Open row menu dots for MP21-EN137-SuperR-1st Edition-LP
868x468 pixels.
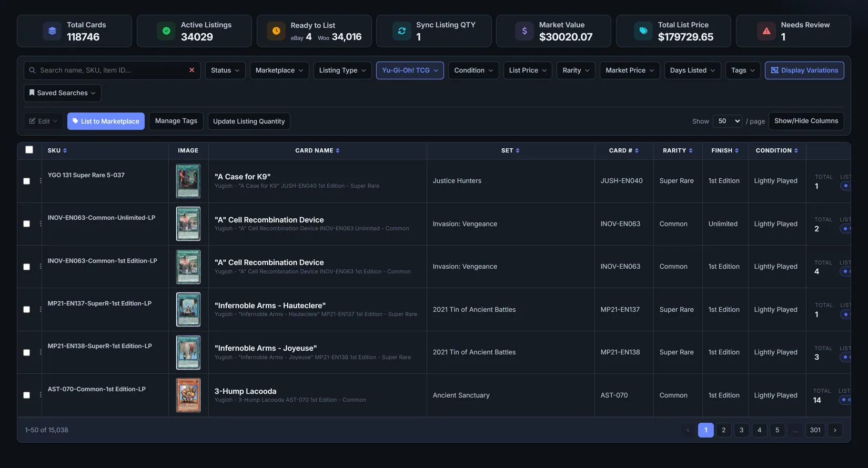click(41, 309)
